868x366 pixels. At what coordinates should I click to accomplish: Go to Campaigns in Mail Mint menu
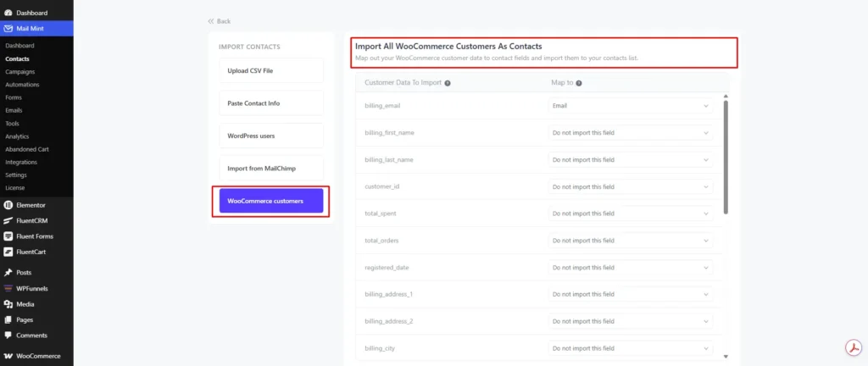(20, 71)
